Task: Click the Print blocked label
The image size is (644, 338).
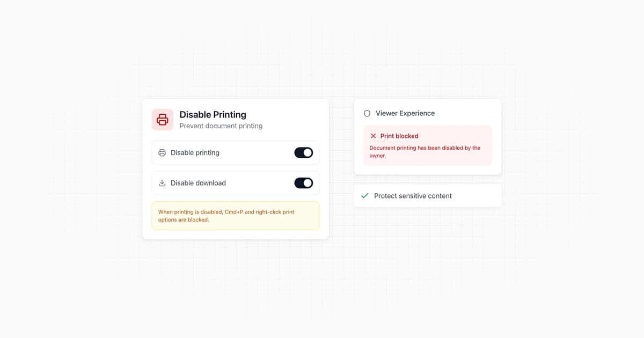Action: pyautogui.click(x=399, y=136)
